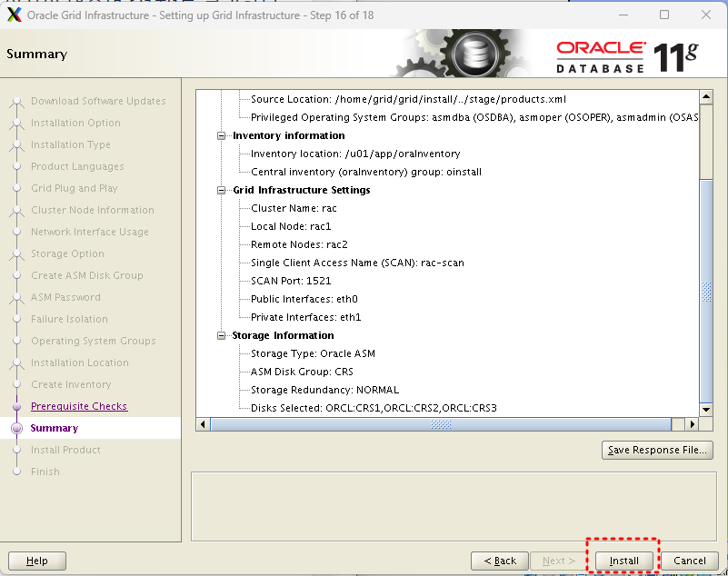
Task: Go back with the Back button
Action: (500, 561)
